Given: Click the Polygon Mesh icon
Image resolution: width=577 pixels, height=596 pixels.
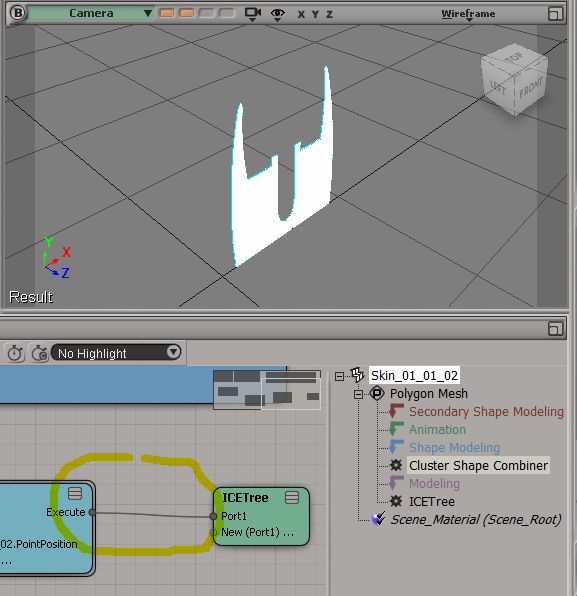Looking at the screenshot, I should click(x=377, y=393).
